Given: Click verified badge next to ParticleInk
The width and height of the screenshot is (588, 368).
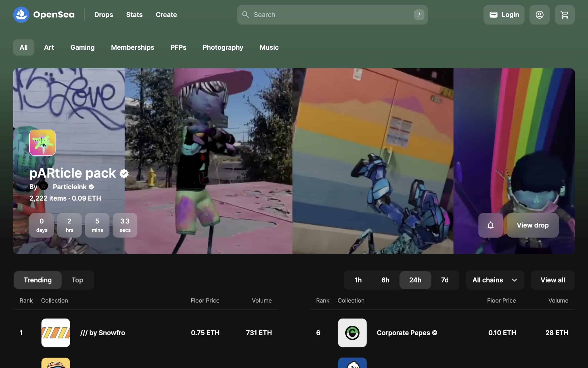Looking at the screenshot, I should 91,187.
